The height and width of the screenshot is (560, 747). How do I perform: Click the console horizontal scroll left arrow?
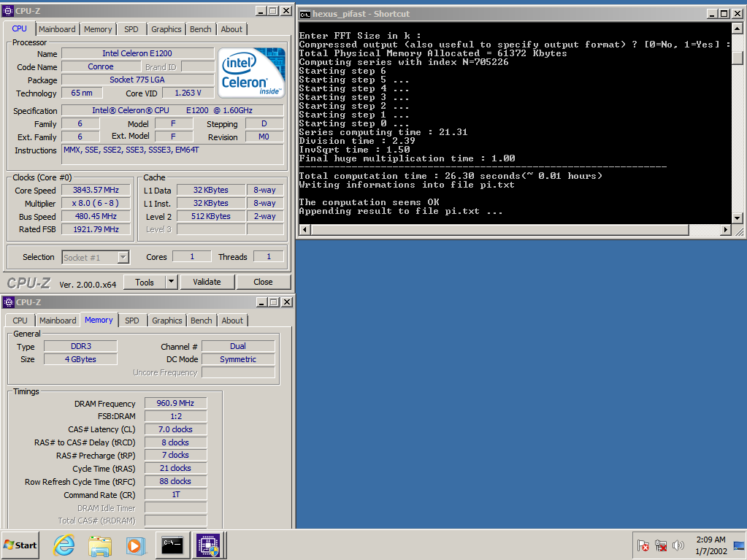305,229
